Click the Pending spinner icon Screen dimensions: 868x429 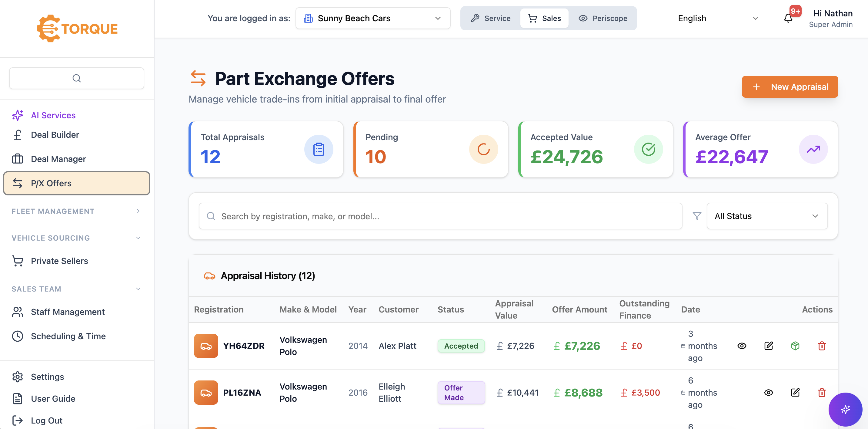pyautogui.click(x=483, y=149)
